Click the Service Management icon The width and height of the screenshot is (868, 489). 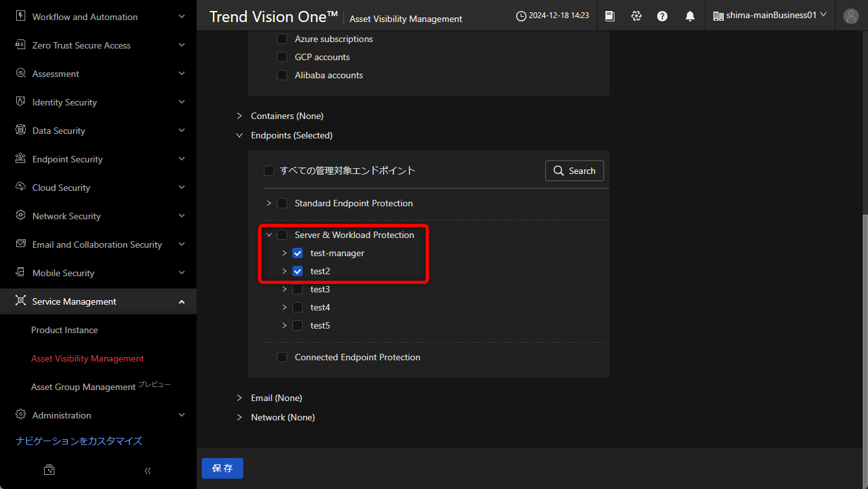[x=21, y=301]
